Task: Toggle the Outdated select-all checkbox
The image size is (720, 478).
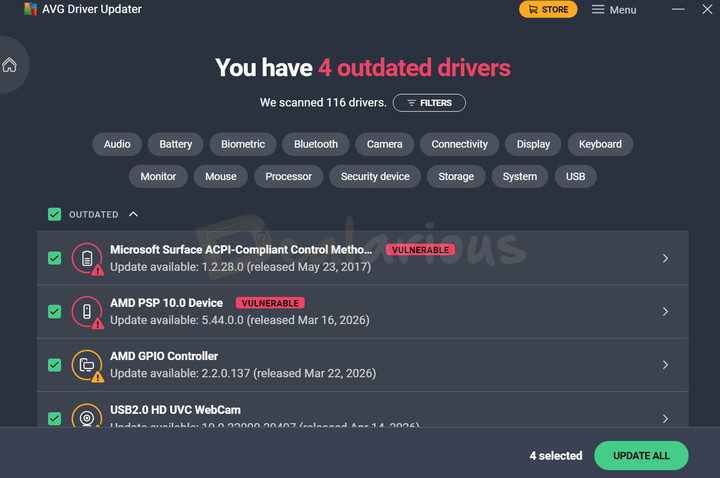Action: point(55,214)
